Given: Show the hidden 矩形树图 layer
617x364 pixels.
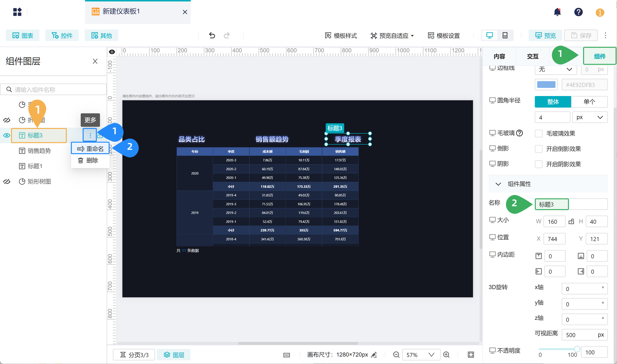Looking at the screenshot, I should coord(7,182).
